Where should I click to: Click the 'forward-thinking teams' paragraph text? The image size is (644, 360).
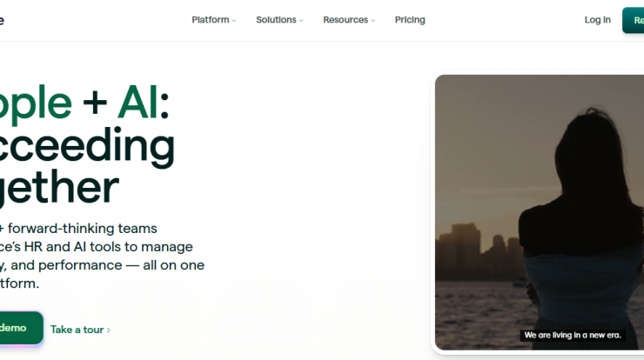pos(82,228)
